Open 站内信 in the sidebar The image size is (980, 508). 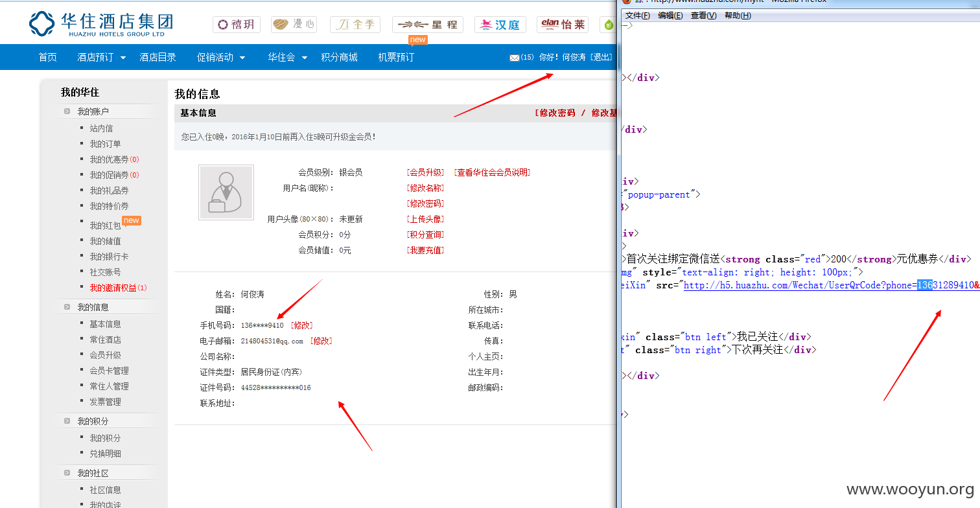coord(101,128)
